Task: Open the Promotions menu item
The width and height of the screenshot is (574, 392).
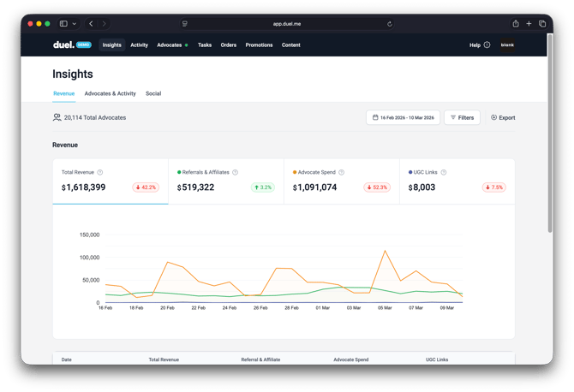Action: tap(259, 45)
